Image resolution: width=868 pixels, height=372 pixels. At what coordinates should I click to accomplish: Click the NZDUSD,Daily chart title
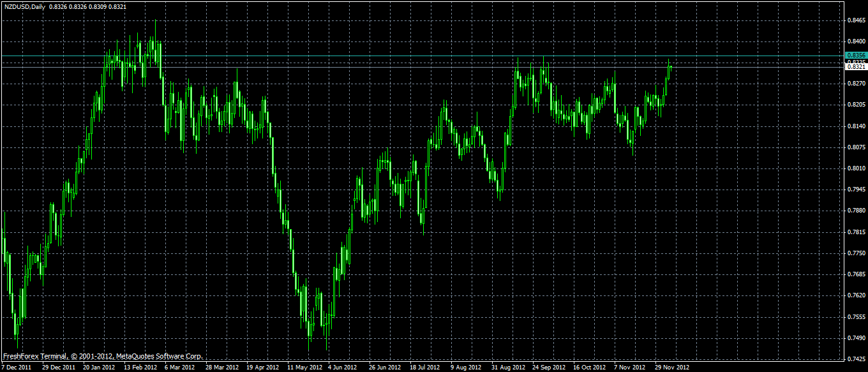pyautogui.click(x=24, y=6)
